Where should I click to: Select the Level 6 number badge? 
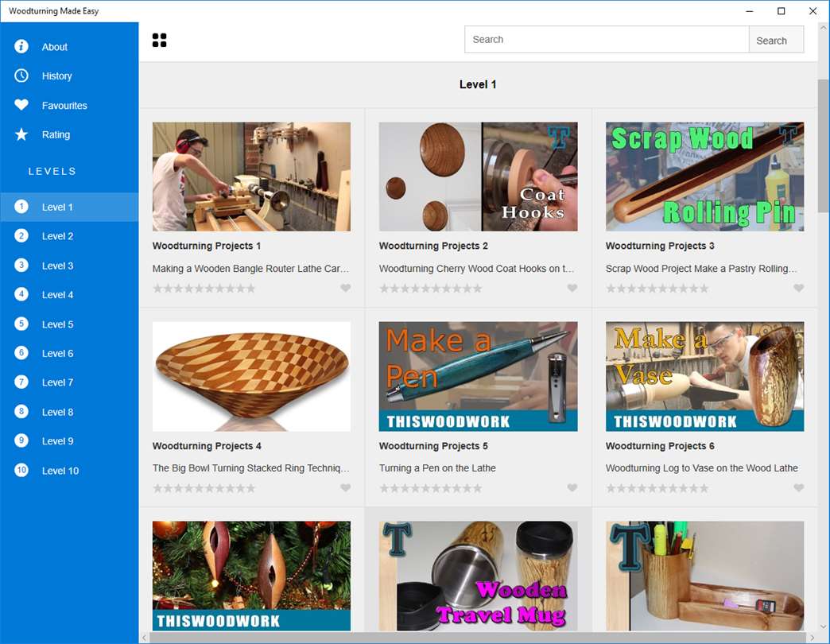(x=21, y=353)
